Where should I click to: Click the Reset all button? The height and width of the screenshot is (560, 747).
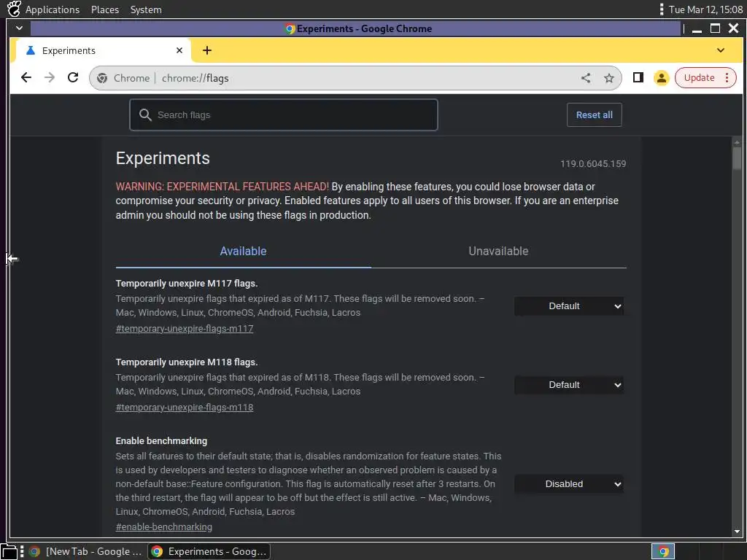pyautogui.click(x=594, y=114)
